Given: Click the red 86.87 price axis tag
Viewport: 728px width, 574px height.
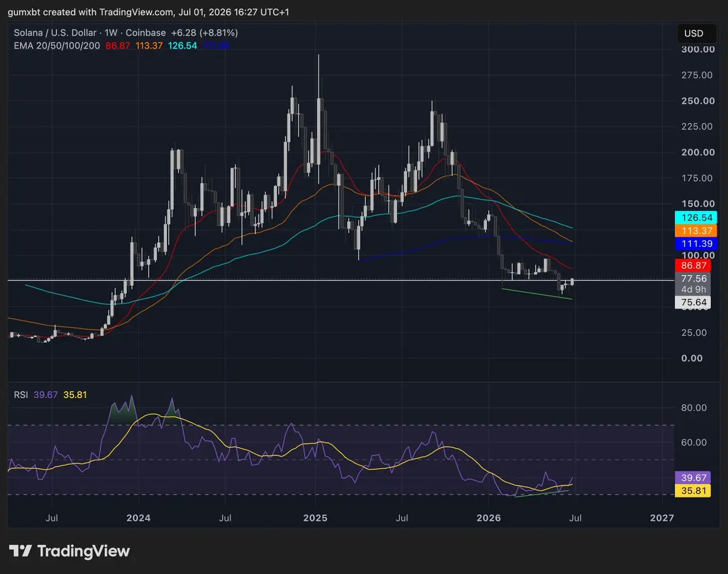Looking at the screenshot, I should click(x=693, y=265).
